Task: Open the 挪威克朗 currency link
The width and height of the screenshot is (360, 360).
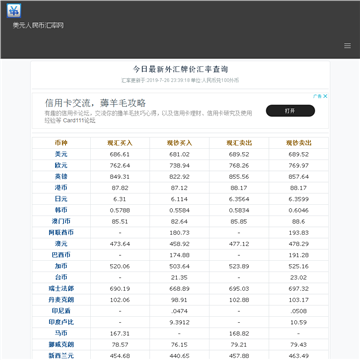Action: [x=61, y=345]
